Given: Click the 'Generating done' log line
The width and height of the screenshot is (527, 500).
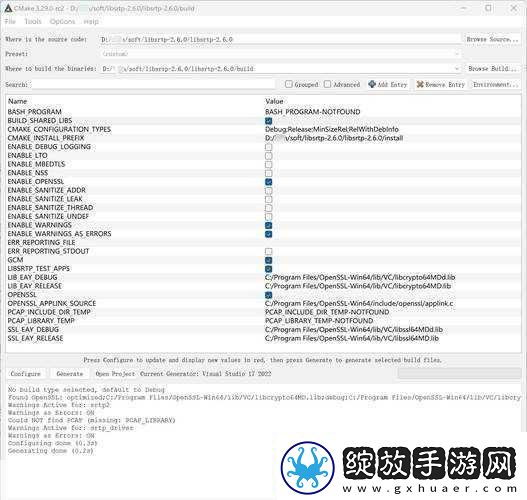Looking at the screenshot, I should [50, 451].
